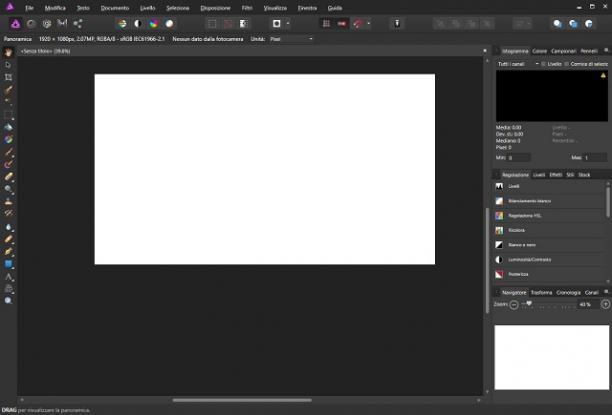Open the Visualizza menu
The width and height of the screenshot is (612, 415).
[275, 8]
